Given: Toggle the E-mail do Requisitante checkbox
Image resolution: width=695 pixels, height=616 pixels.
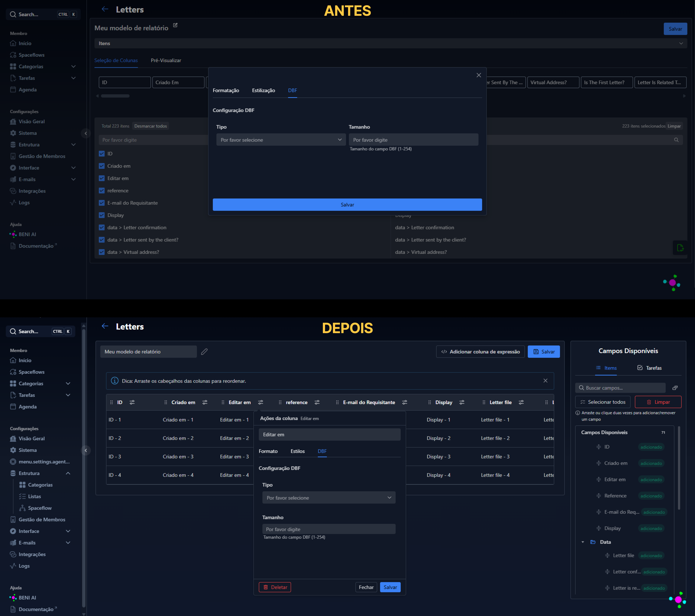Looking at the screenshot, I should coord(102,203).
